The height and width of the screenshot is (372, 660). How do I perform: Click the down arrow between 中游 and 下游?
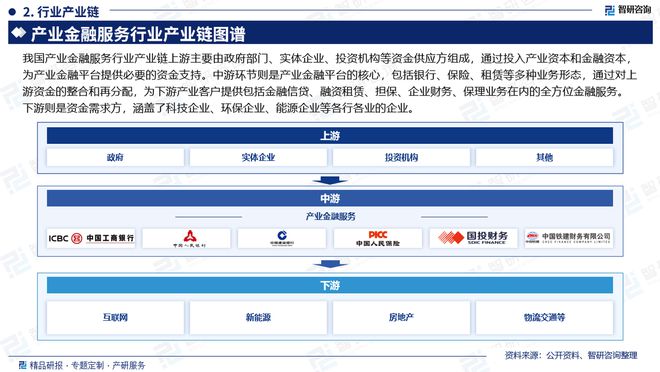tap(330, 264)
